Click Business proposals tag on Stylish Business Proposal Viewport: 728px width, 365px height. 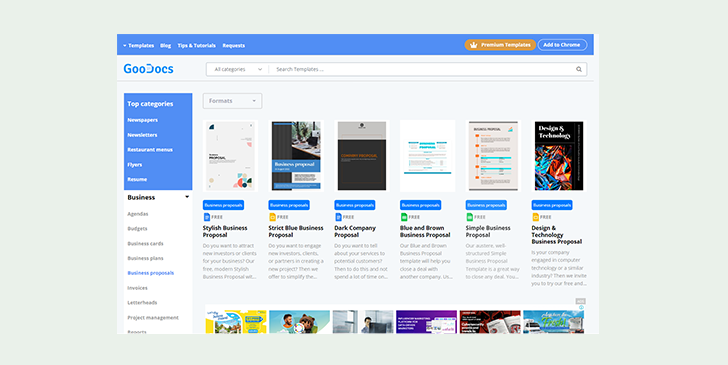tap(223, 205)
